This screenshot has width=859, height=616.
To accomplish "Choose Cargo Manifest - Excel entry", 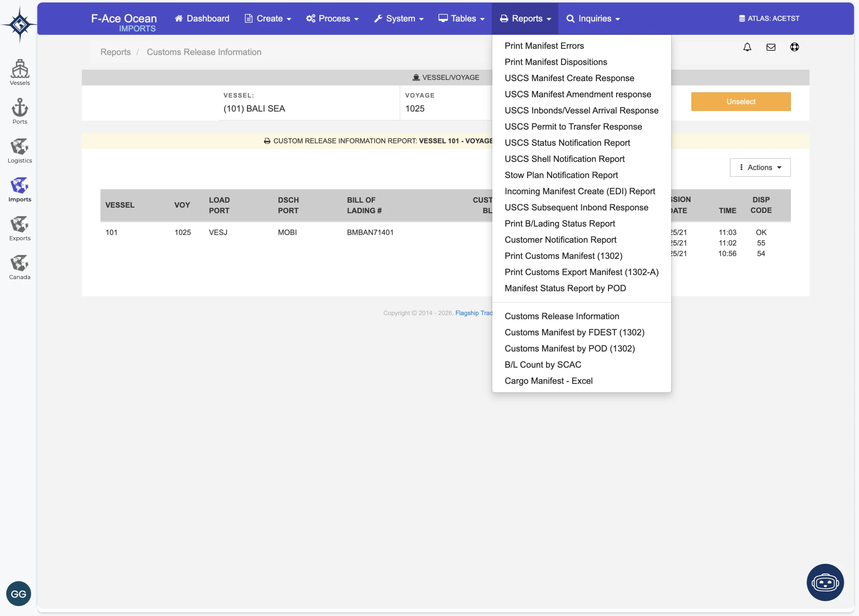I will 548,381.
